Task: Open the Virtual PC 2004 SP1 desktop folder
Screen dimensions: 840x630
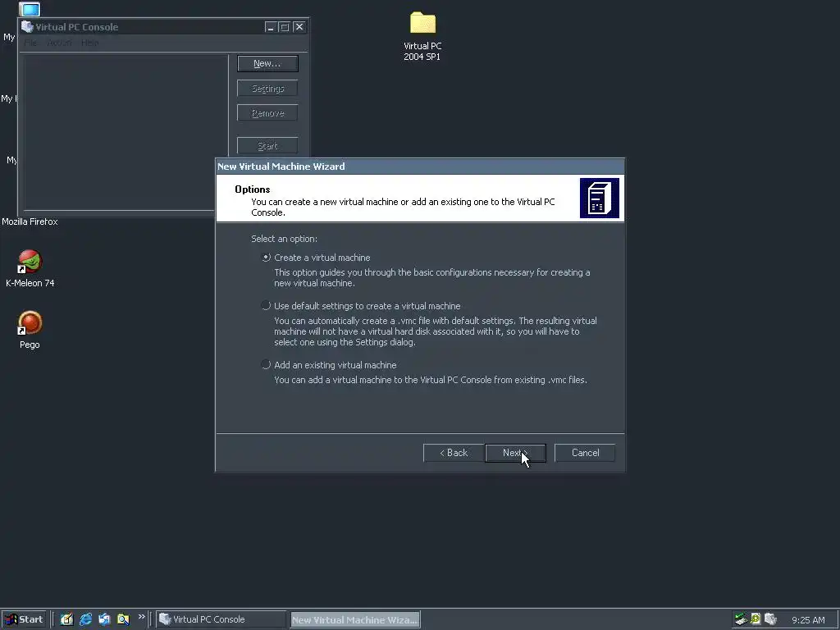Action: click(x=422, y=35)
